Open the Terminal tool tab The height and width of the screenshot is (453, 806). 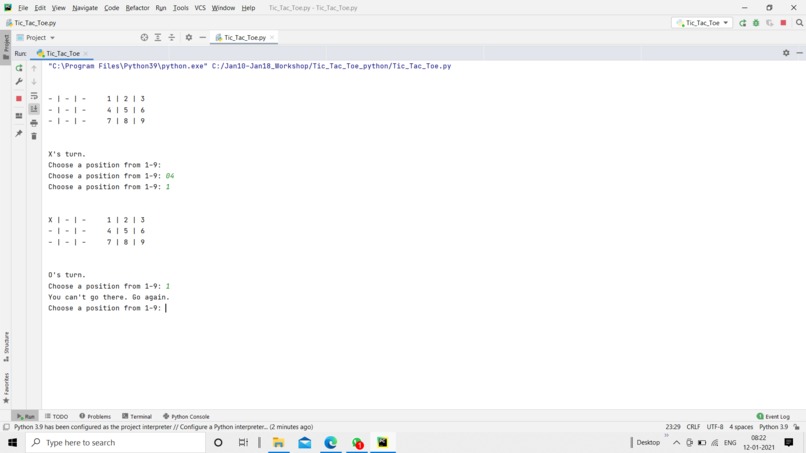pos(137,416)
